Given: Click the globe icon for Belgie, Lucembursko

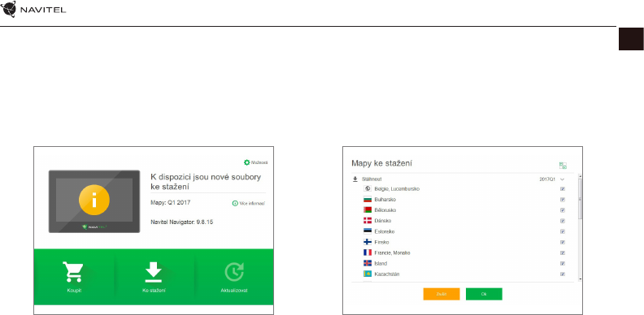Looking at the screenshot, I should 368,188.
